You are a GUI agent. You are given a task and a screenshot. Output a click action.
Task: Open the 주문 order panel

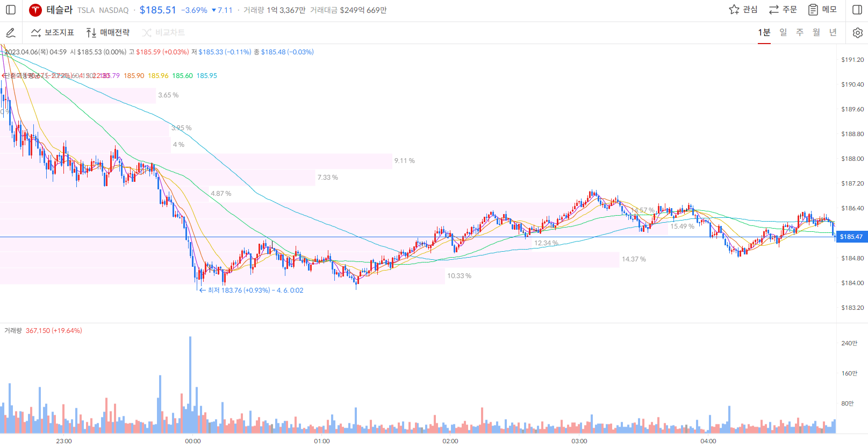click(783, 10)
